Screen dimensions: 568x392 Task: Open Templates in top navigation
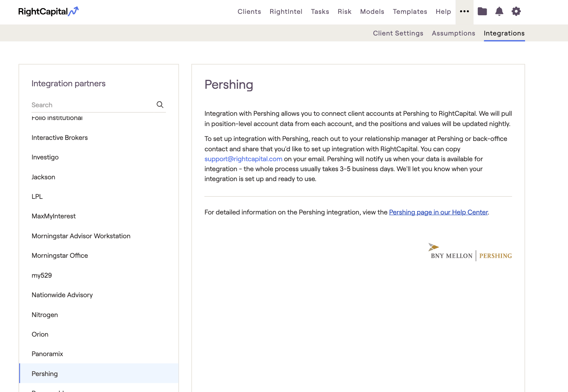pos(410,12)
